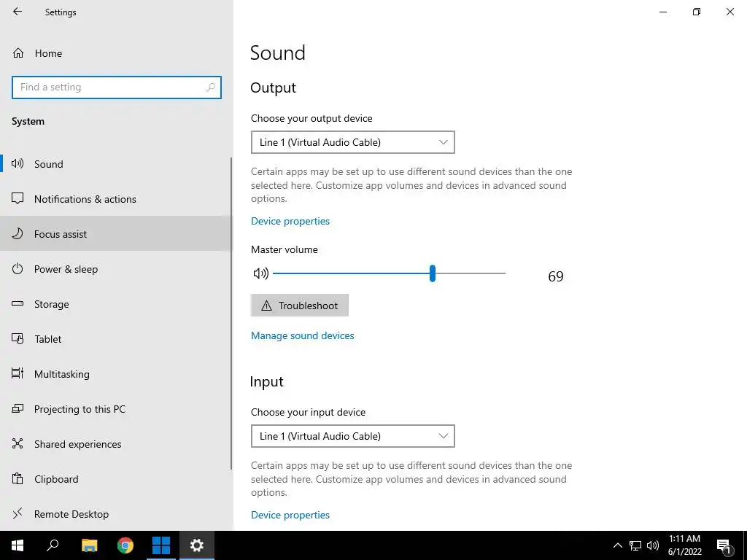Screen dimensions: 747x560
Task: Click the Remote Desktop icon
Action: click(x=18, y=513)
